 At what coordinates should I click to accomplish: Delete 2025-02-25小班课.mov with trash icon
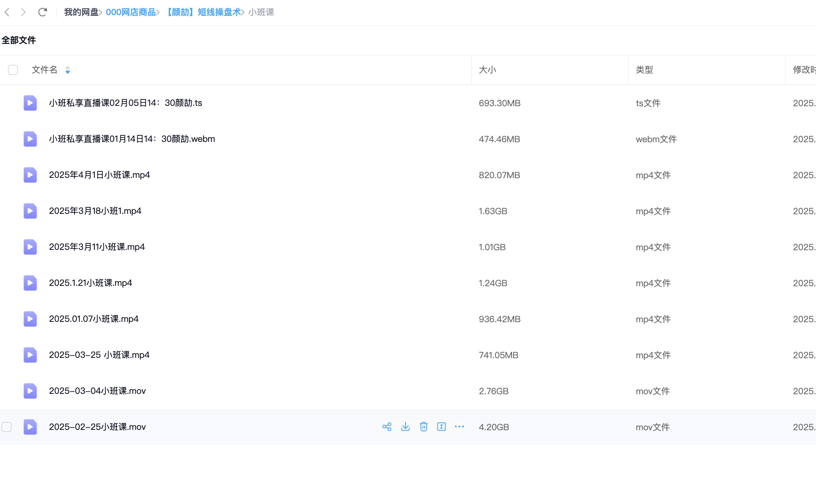pyautogui.click(x=423, y=427)
